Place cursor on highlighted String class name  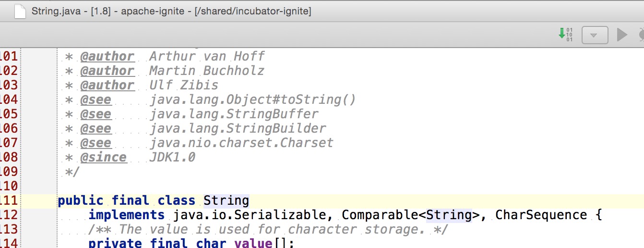(x=226, y=200)
